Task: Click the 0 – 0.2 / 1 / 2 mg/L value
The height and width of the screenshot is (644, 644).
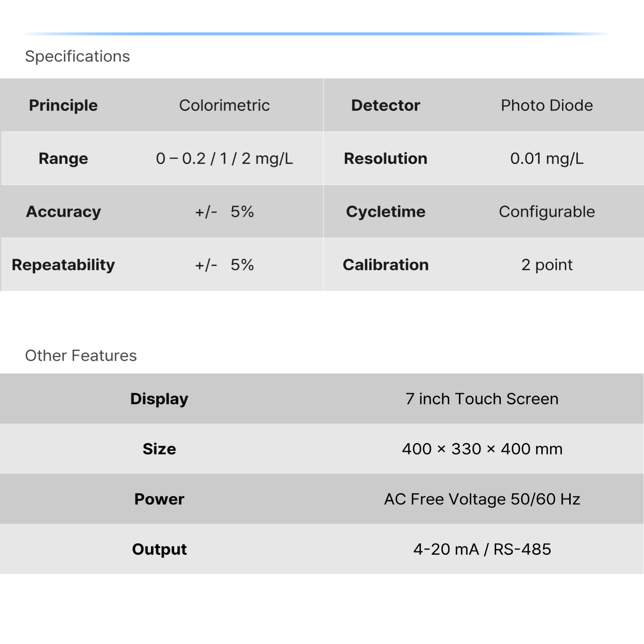Action: pos(224,158)
